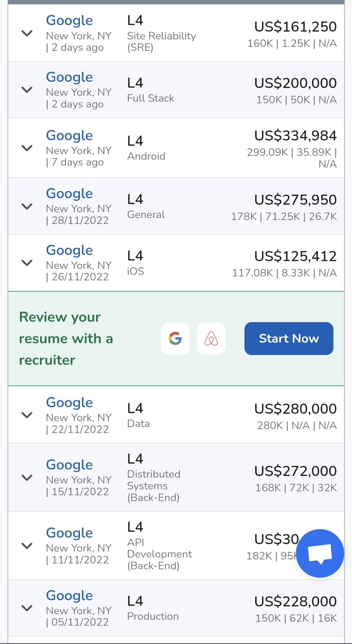The image size is (352, 644).
Task: Click the US$275,950 total compensation
Action: [x=296, y=200]
